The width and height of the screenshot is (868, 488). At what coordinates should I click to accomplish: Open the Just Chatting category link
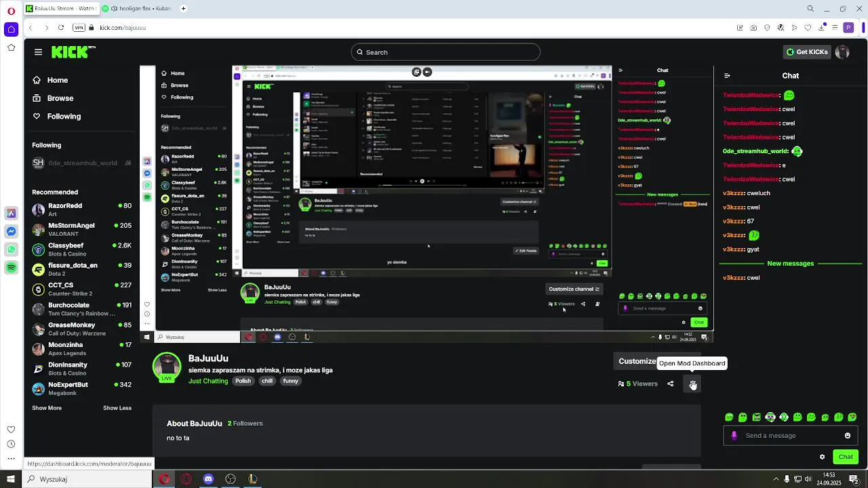pos(208,381)
